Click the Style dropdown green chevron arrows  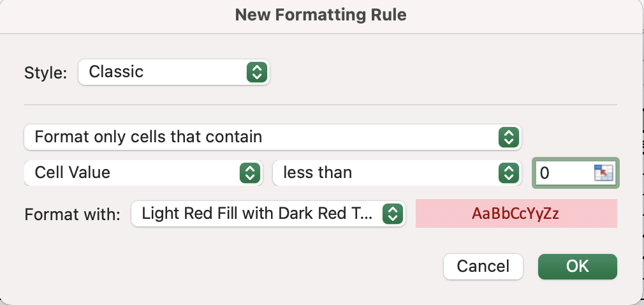[255, 72]
